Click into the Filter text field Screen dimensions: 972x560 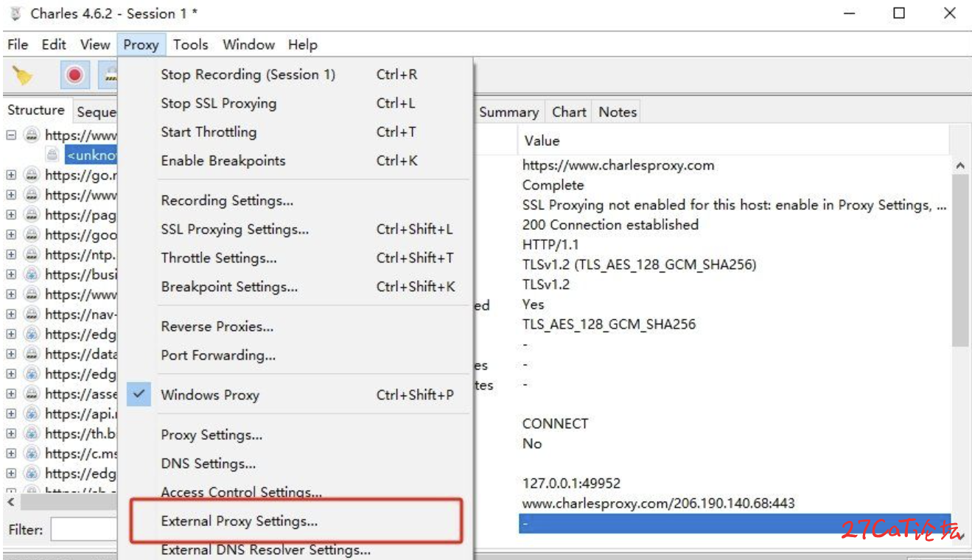click(x=84, y=530)
